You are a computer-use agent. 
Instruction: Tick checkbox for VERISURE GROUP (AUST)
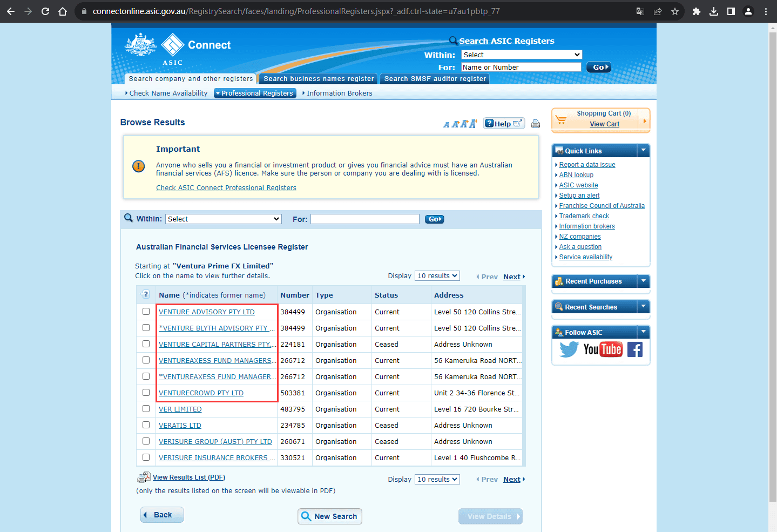pos(146,441)
